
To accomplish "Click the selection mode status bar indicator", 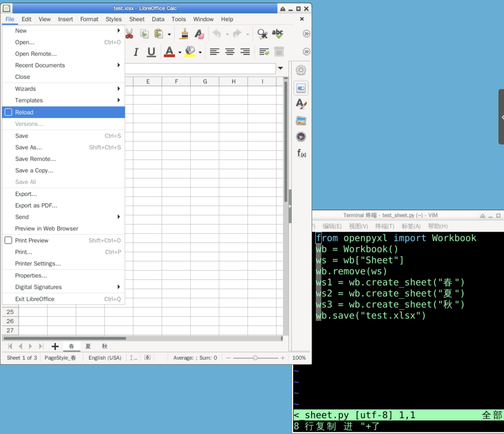I will 133,358.
